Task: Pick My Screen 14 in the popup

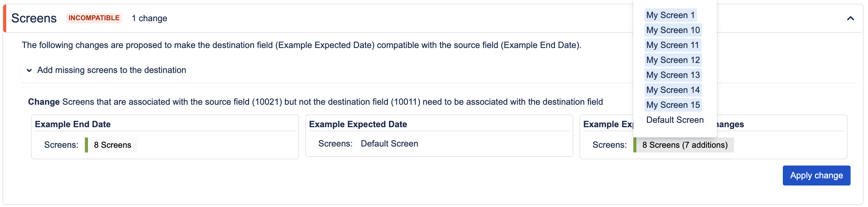Action: click(x=672, y=90)
